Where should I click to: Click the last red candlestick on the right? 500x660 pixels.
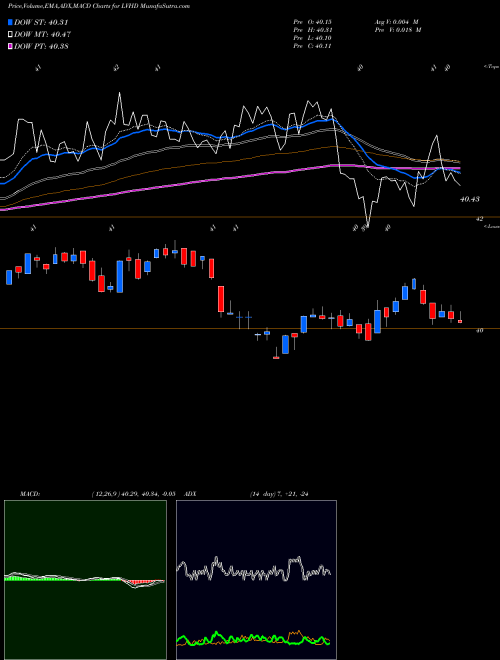pyautogui.click(x=460, y=321)
